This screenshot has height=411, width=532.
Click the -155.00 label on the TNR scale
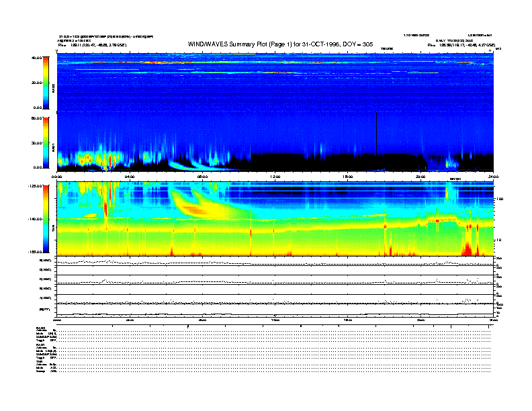click(x=36, y=252)
